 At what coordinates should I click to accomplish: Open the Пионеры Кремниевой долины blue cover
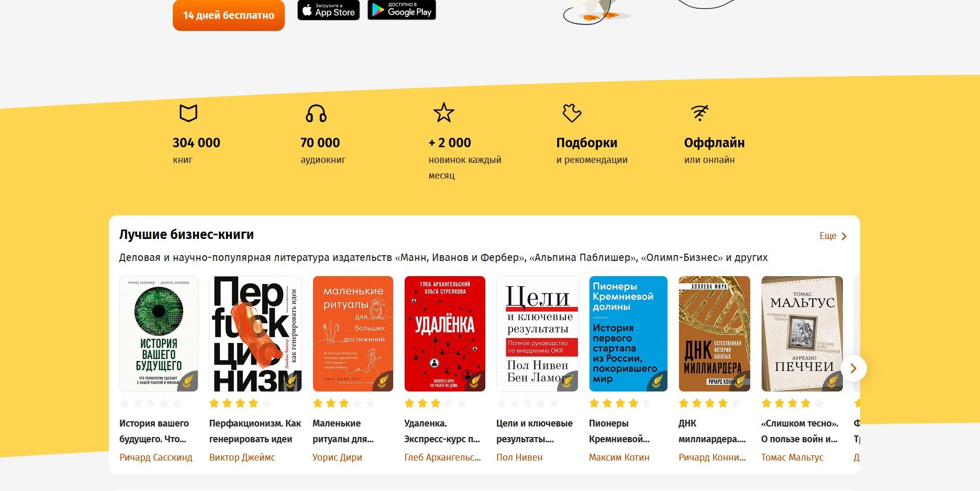(628, 334)
